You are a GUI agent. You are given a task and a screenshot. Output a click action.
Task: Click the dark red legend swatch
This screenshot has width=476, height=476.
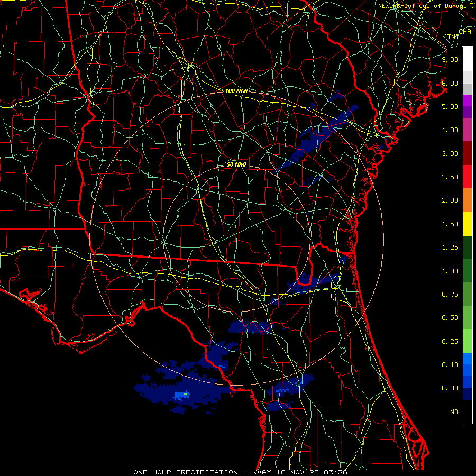pos(467,153)
